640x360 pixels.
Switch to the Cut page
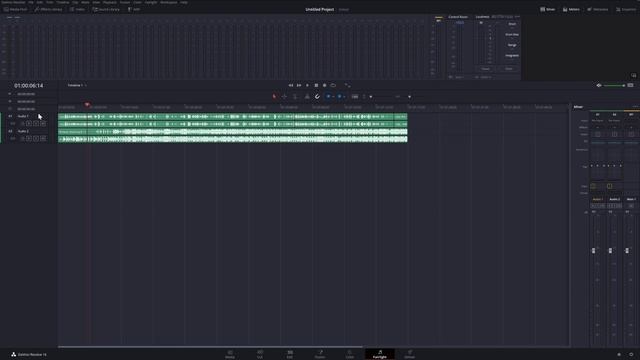[x=260, y=354]
